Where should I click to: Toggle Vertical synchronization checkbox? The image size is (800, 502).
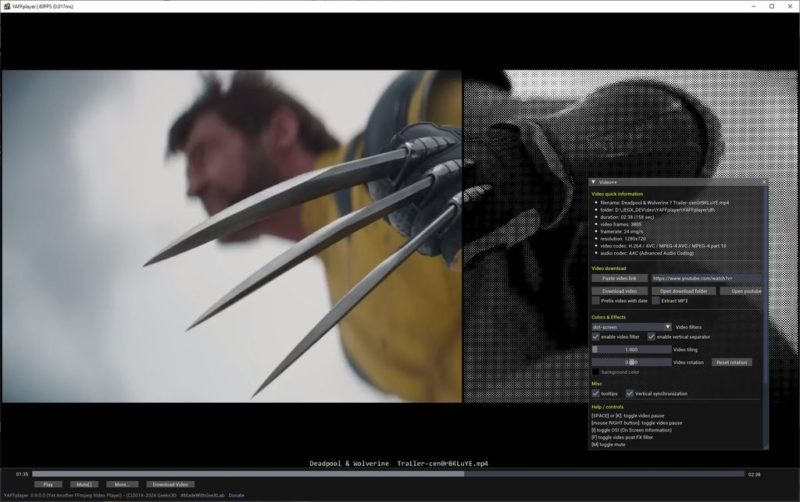coord(630,394)
